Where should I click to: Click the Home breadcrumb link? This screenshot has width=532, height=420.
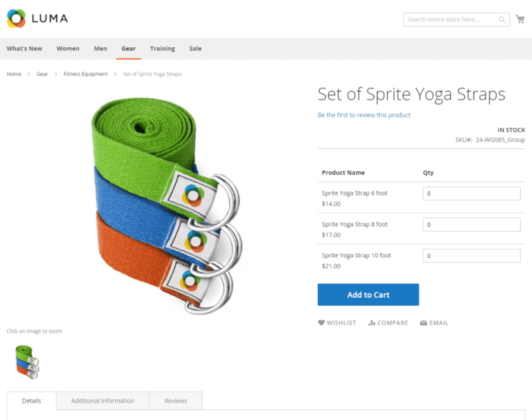pos(13,74)
